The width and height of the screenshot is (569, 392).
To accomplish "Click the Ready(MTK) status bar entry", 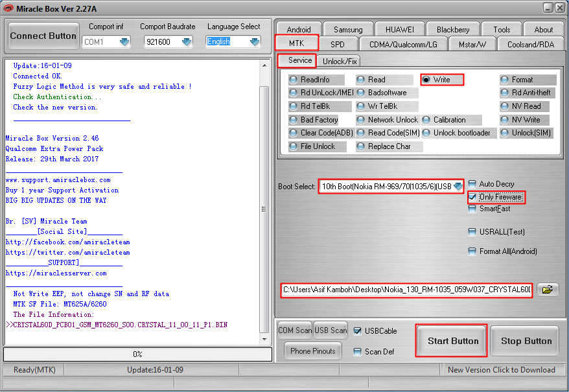I will [34, 370].
